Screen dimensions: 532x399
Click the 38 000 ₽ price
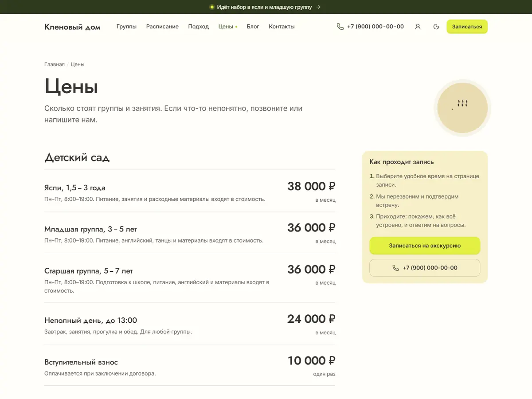click(311, 186)
